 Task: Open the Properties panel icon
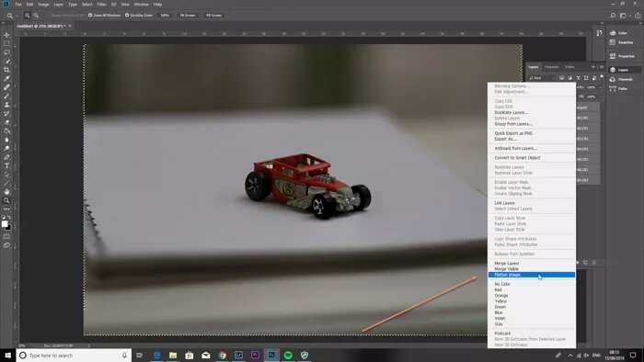pos(622,56)
